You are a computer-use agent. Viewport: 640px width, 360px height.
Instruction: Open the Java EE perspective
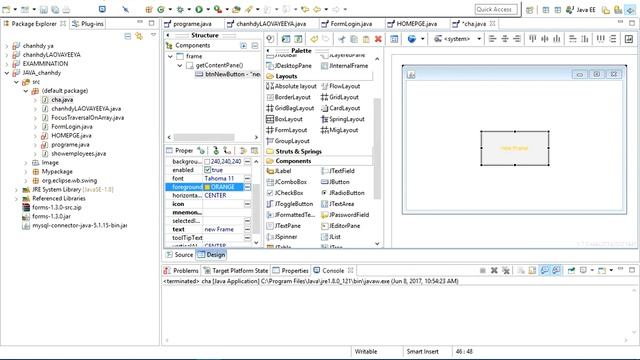coord(580,9)
